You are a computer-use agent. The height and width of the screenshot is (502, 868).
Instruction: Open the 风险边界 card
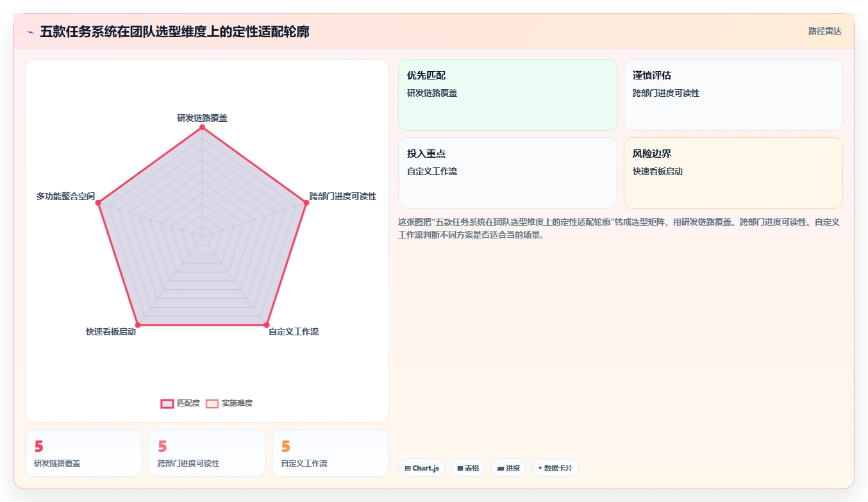[733, 173]
